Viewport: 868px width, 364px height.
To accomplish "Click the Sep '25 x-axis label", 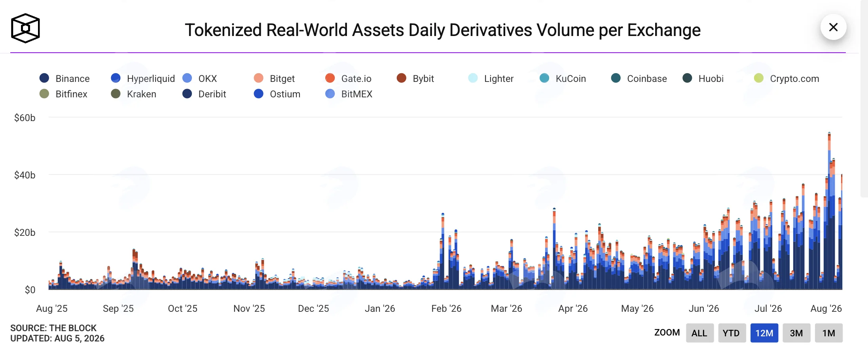I will [x=118, y=309].
